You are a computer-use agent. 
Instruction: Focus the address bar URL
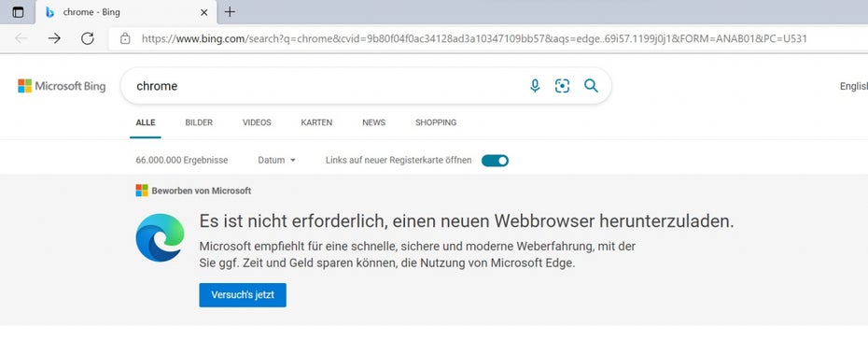(x=474, y=39)
